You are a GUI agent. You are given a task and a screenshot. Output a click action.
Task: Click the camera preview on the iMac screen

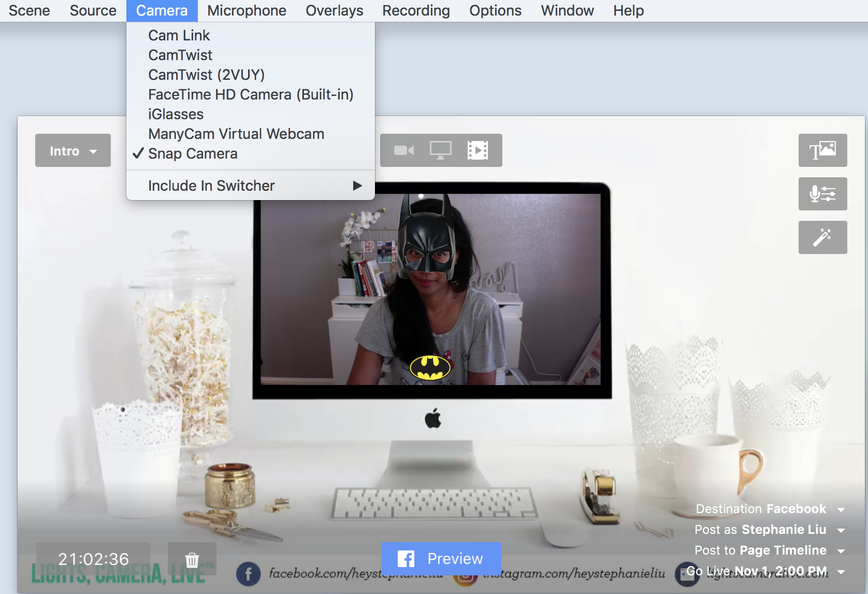tap(431, 289)
